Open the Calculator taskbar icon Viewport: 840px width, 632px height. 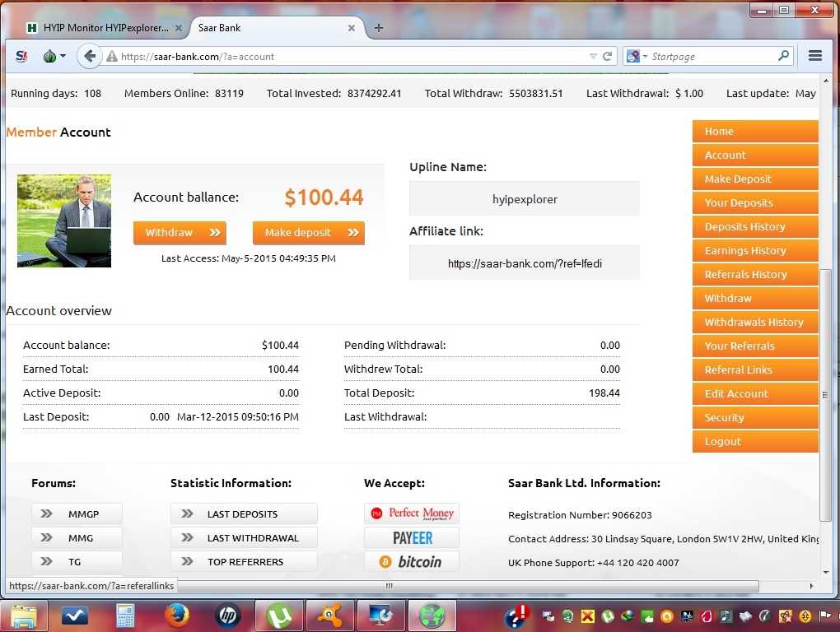(x=125, y=615)
